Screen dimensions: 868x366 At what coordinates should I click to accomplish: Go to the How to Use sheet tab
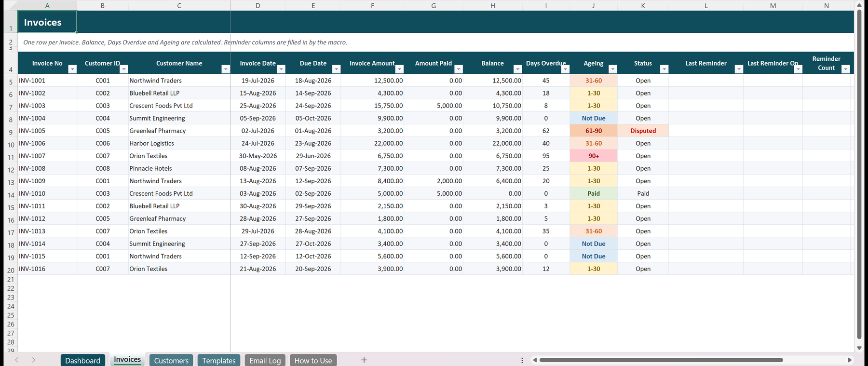[313, 360]
